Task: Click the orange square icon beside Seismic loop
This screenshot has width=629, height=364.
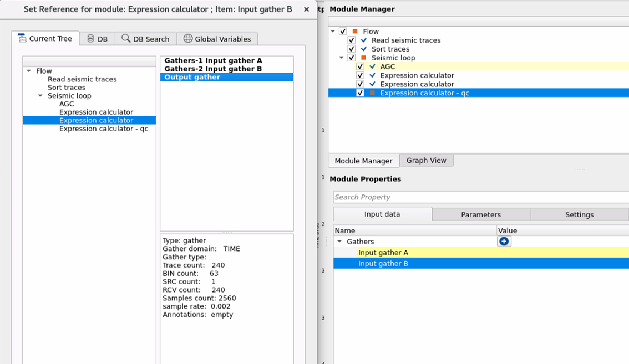Action: (x=364, y=58)
